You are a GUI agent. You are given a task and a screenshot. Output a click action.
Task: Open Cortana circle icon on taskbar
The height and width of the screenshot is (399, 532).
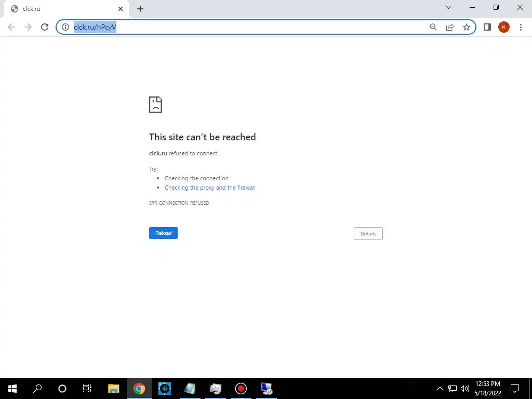62,389
